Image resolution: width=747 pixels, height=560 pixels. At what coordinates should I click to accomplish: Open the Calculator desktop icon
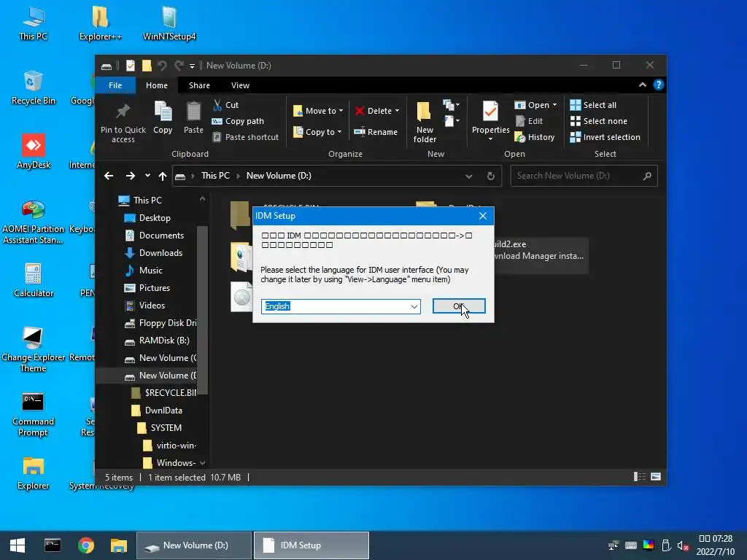pos(34,281)
